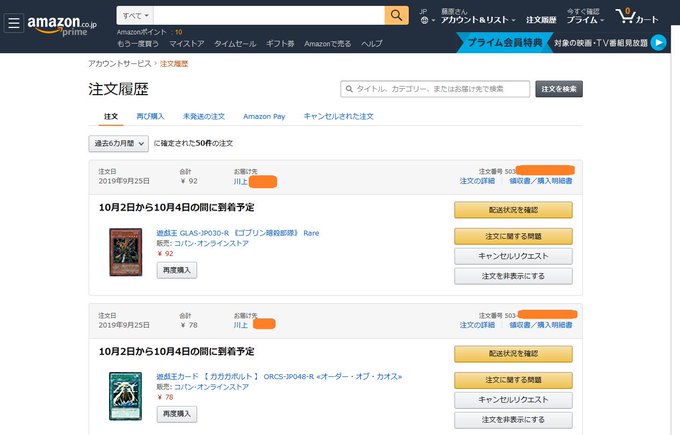680x435 pixels.
Task: Open the ガガガボルト ORCS-JP048-R product link
Action: click(279, 376)
